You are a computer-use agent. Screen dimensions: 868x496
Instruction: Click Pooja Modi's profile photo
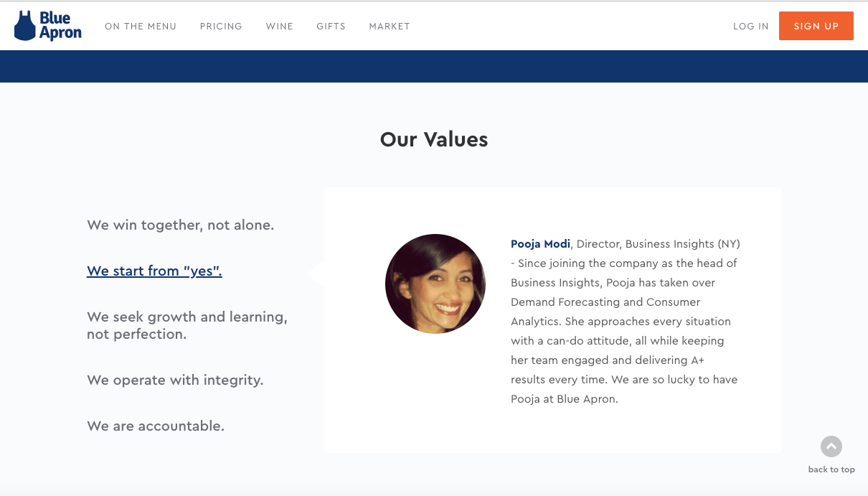tap(435, 284)
